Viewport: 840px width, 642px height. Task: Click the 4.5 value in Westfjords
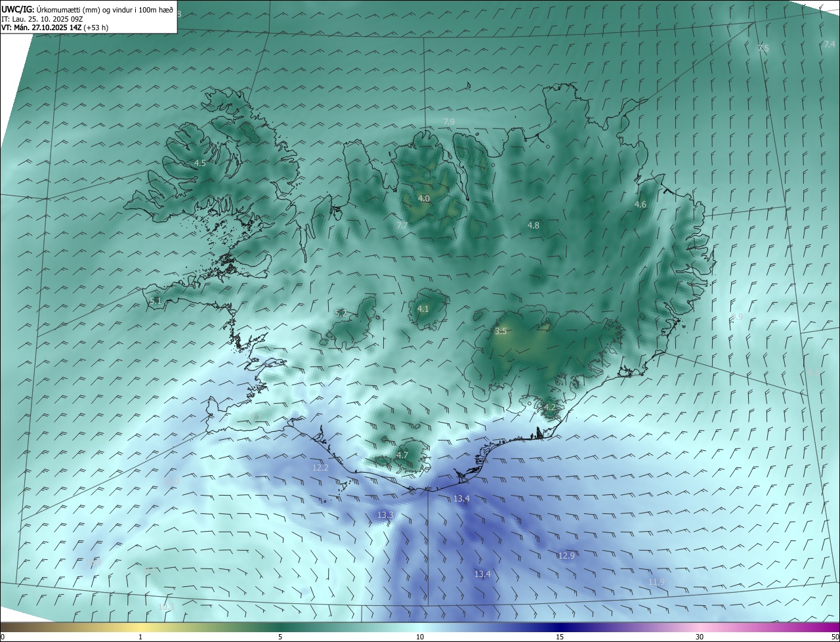pos(200,163)
